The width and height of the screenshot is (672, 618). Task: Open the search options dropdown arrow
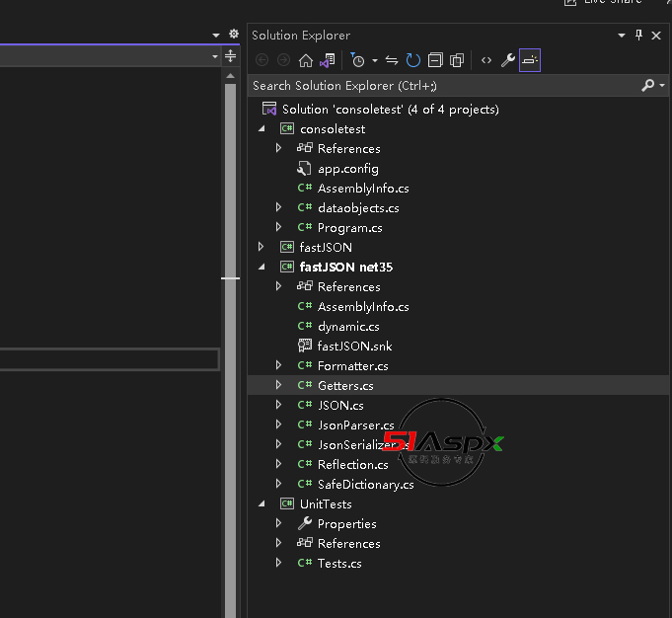point(661,86)
